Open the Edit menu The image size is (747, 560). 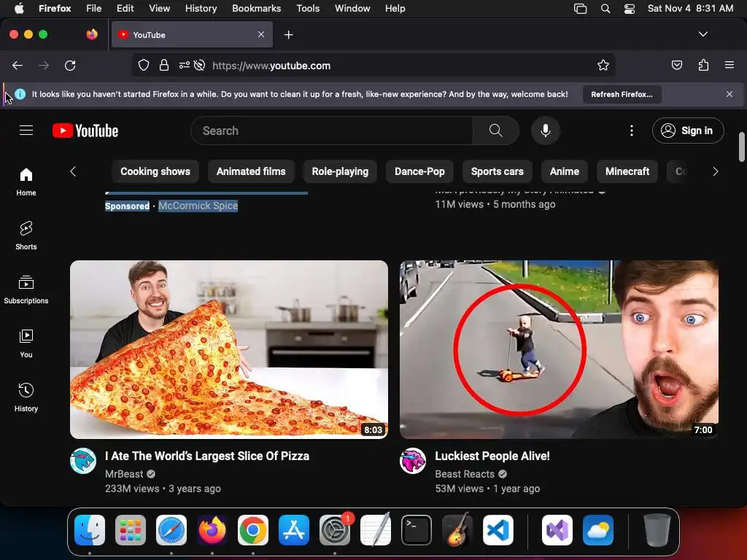coord(125,8)
